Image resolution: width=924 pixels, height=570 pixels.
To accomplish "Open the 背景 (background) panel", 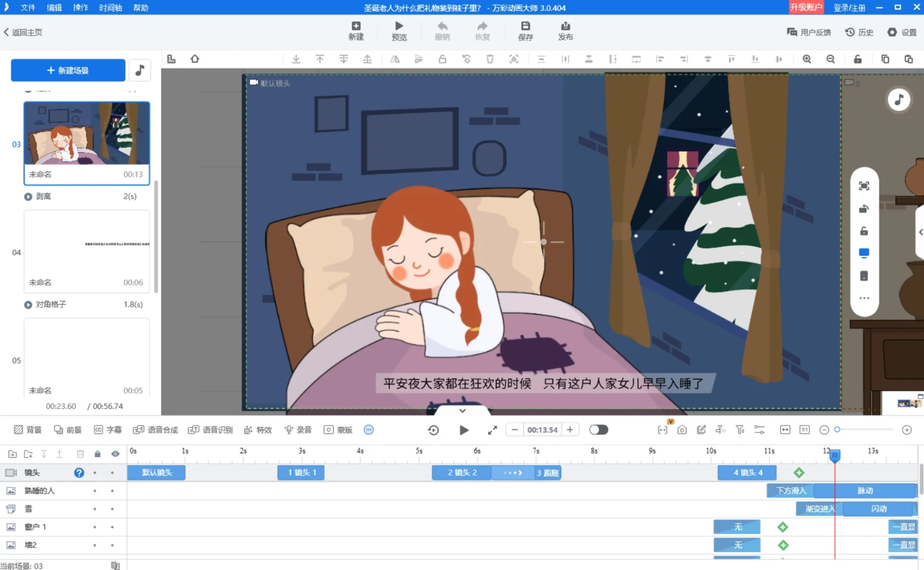I will click(x=27, y=430).
